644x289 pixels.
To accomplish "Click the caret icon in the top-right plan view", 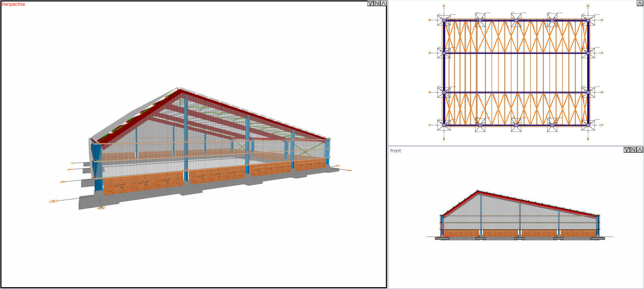I will click(640, 4).
